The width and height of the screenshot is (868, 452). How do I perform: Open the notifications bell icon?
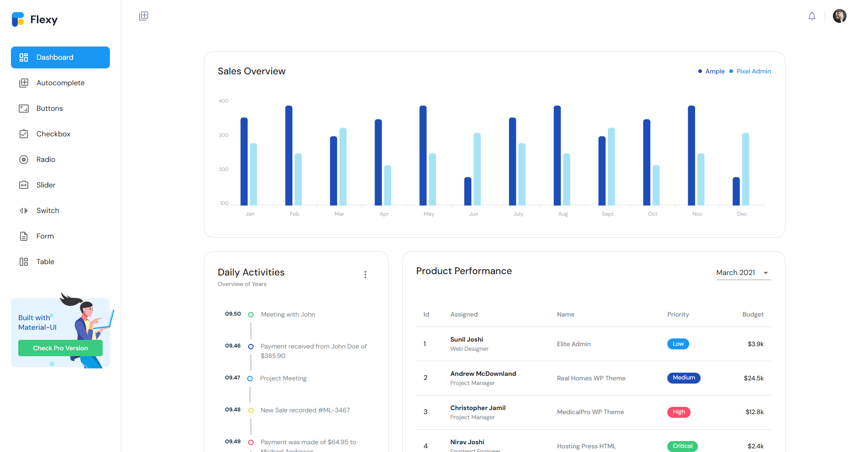click(811, 16)
